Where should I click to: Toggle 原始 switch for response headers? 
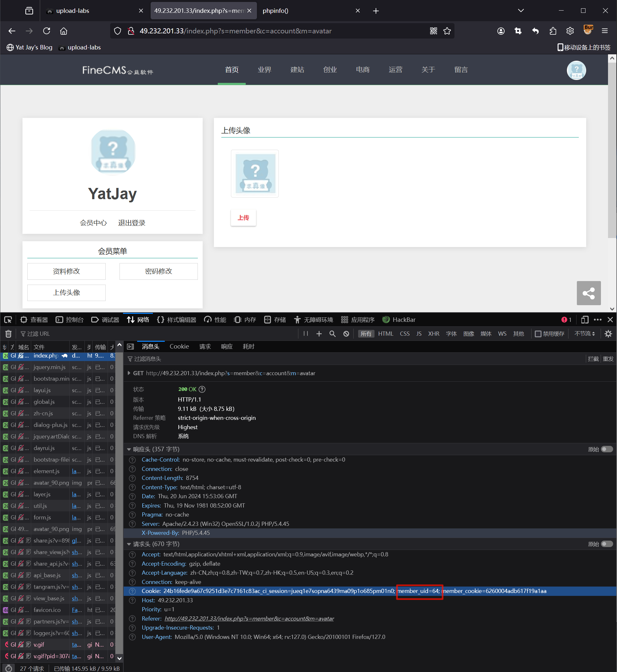pyautogui.click(x=607, y=449)
